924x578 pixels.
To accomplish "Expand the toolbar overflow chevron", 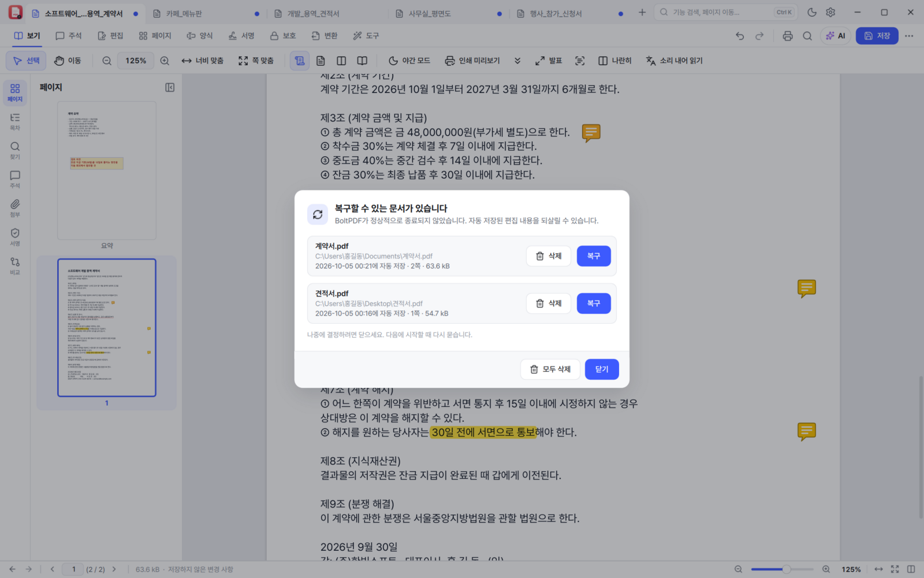I will tap(517, 61).
